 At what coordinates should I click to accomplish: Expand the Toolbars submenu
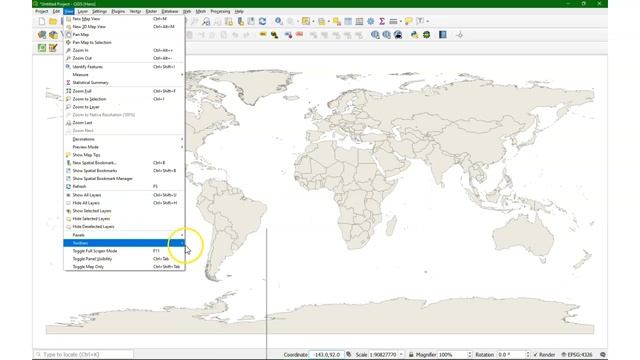click(x=124, y=243)
